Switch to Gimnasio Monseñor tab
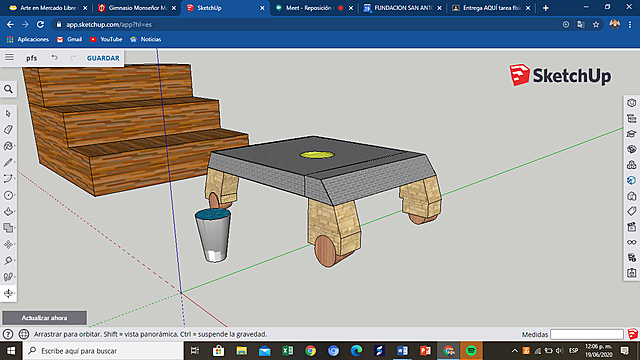The width and height of the screenshot is (640, 360). (x=137, y=8)
